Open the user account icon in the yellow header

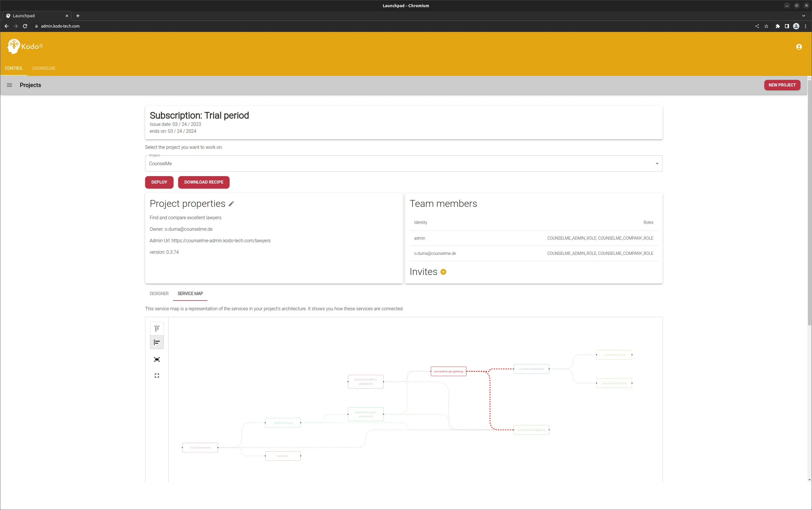click(799, 47)
